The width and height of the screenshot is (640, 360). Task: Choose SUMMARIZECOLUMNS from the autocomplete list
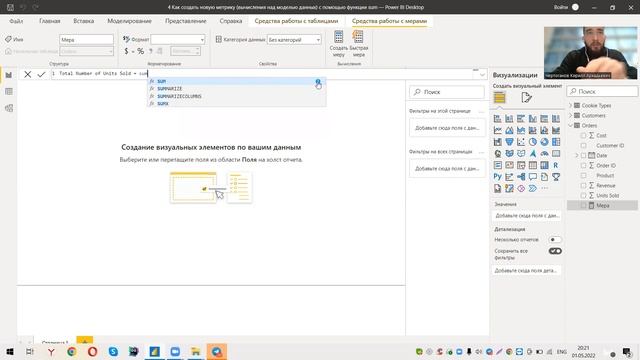(x=237, y=96)
